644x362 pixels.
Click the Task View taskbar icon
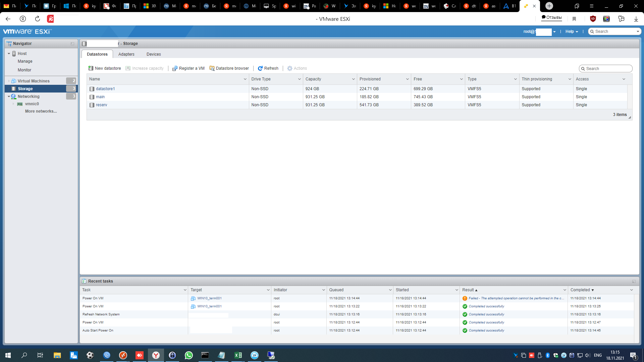[x=40, y=355]
